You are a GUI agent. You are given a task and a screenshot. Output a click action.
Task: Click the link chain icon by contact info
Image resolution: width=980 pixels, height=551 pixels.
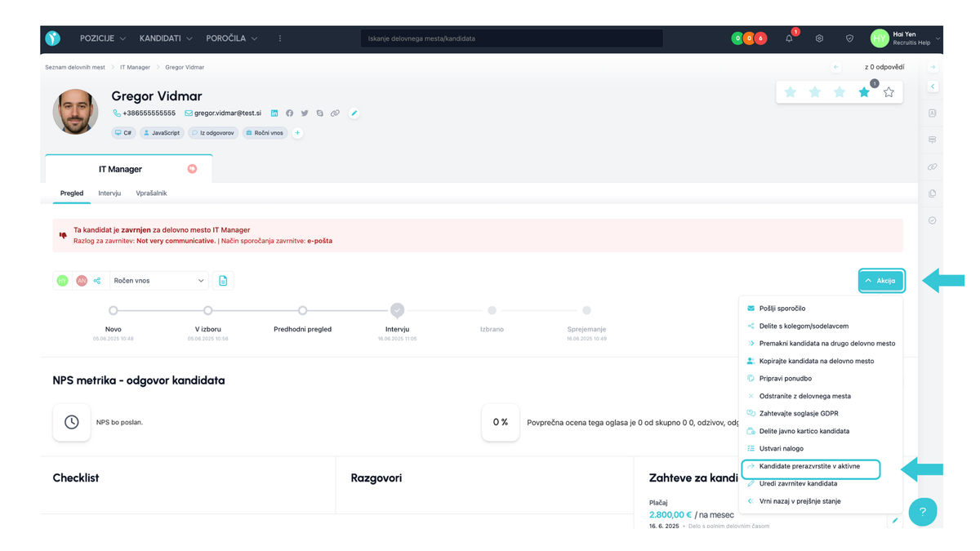335,113
